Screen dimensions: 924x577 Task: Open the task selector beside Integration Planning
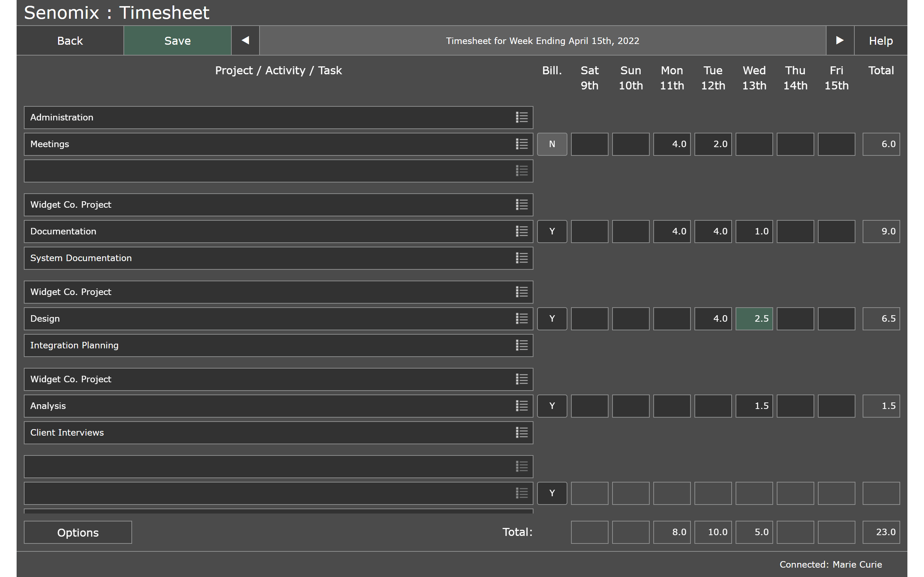(522, 345)
